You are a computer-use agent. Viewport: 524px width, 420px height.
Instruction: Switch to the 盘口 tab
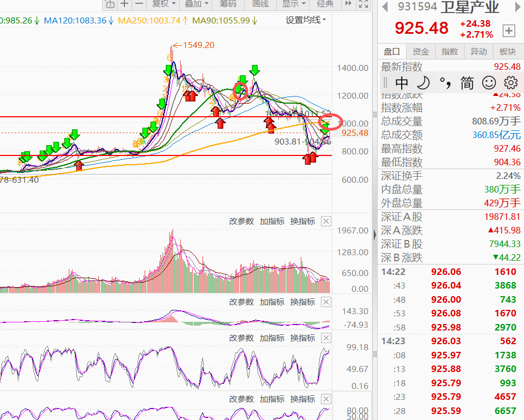[x=392, y=51]
